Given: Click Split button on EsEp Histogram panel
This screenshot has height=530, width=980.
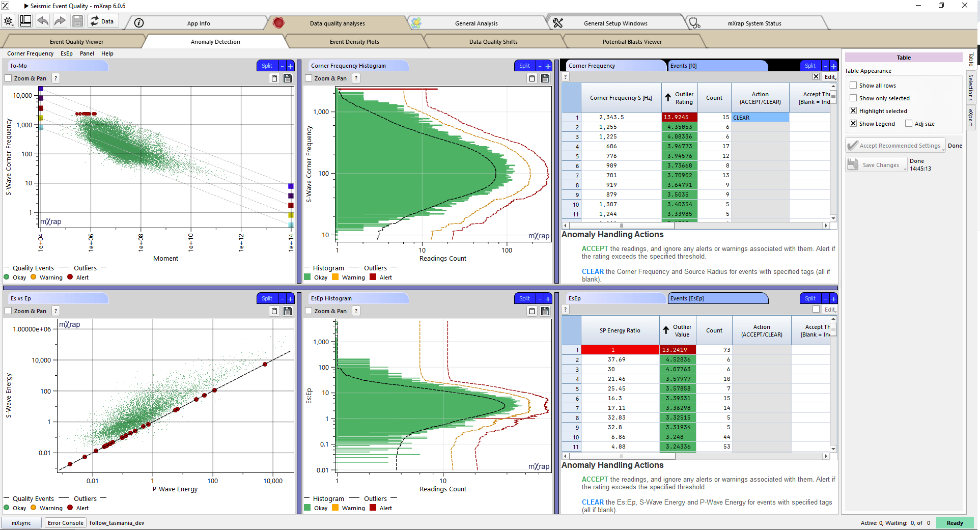Looking at the screenshot, I should click(x=524, y=298).
